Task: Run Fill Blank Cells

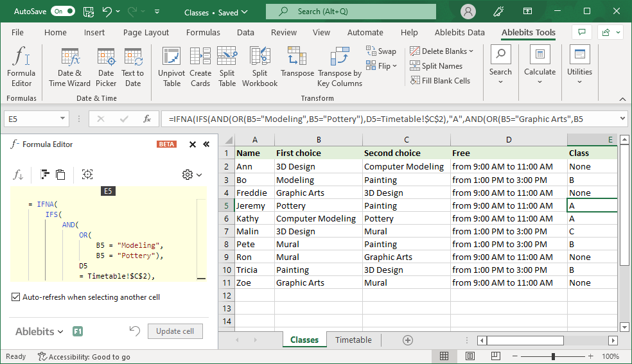Action: 440,80
